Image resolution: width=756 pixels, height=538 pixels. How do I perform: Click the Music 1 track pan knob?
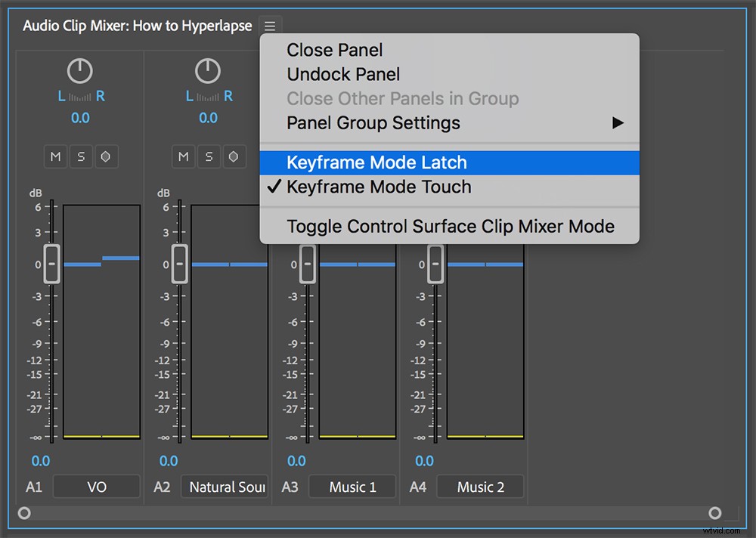336,70
